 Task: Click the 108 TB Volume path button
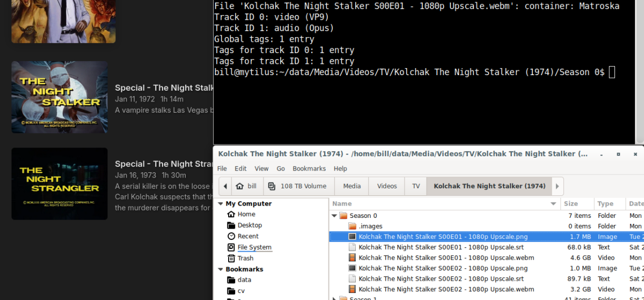297,186
